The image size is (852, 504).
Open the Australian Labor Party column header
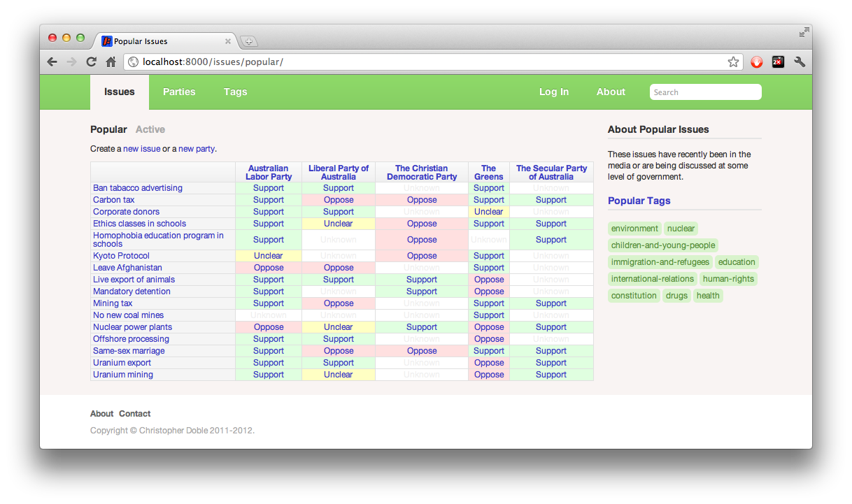[269, 173]
